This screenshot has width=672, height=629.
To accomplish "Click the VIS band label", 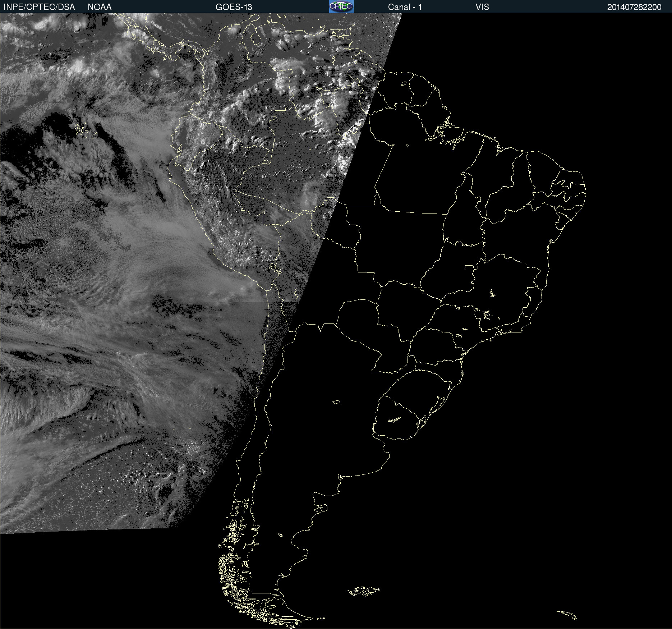I will click(482, 7).
